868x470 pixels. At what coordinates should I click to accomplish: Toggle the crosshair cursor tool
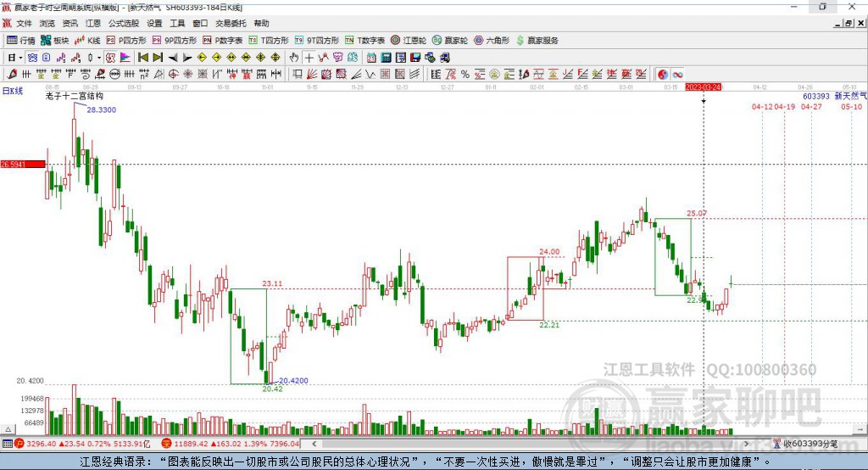[x=309, y=58]
